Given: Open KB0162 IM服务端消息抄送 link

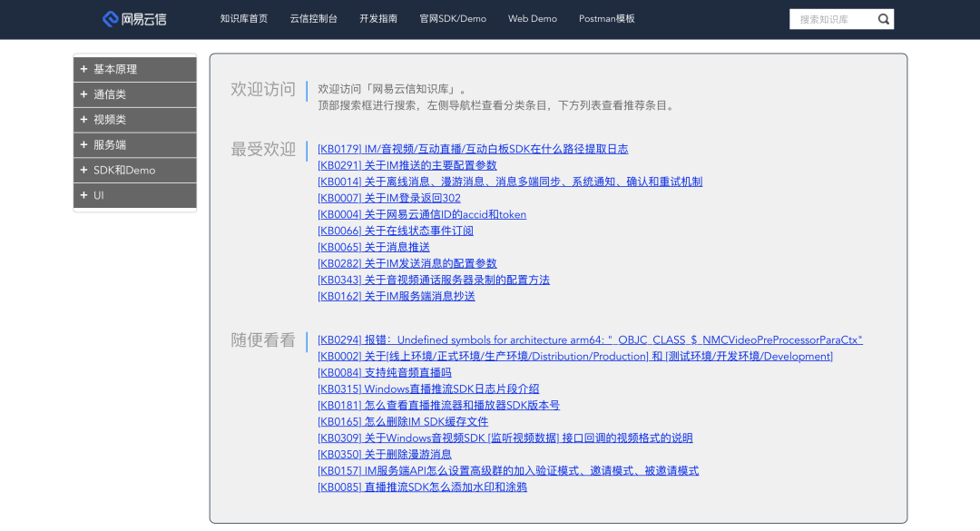Looking at the screenshot, I should [x=397, y=296].
